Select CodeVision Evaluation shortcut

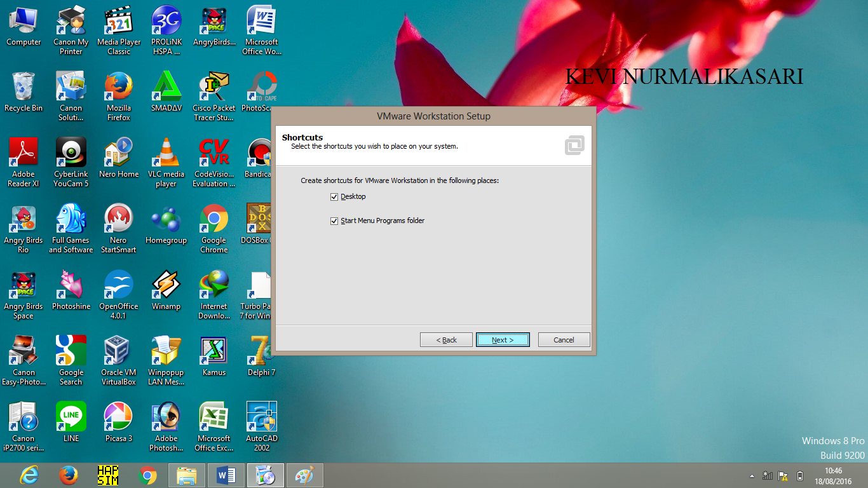[x=214, y=163]
